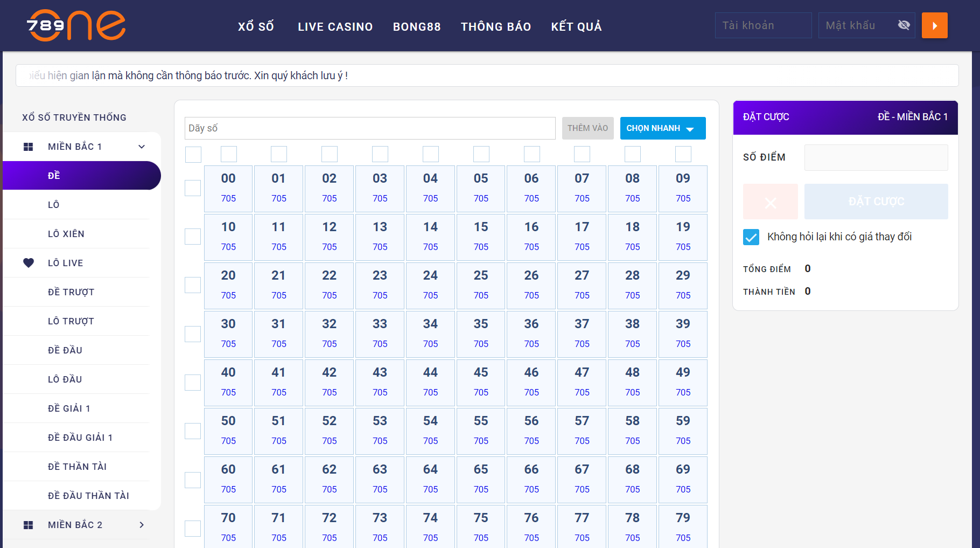The image size is (980, 548).
Task: Check the row checkbox for 00-09
Action: (x=193, y=188)
